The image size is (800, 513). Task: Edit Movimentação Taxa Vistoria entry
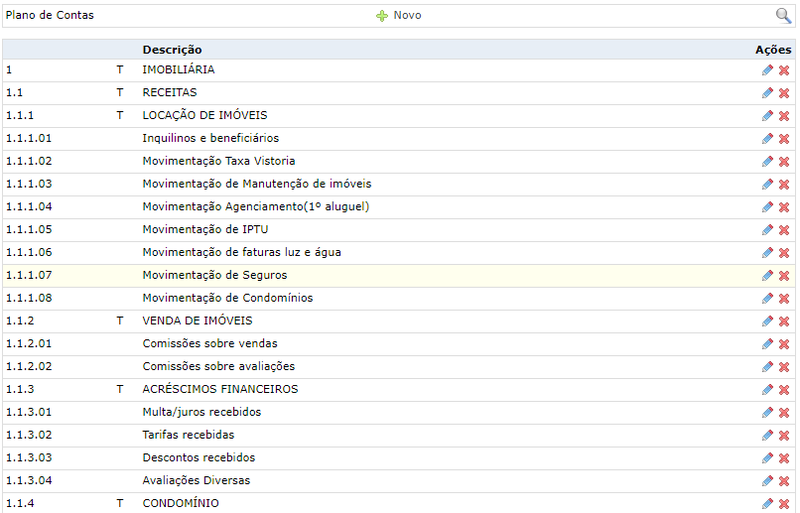click(x=767, y=161)
